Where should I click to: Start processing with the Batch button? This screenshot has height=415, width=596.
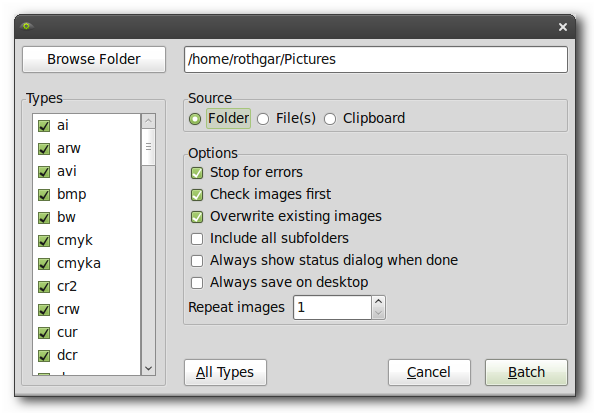tap(526, 372)
